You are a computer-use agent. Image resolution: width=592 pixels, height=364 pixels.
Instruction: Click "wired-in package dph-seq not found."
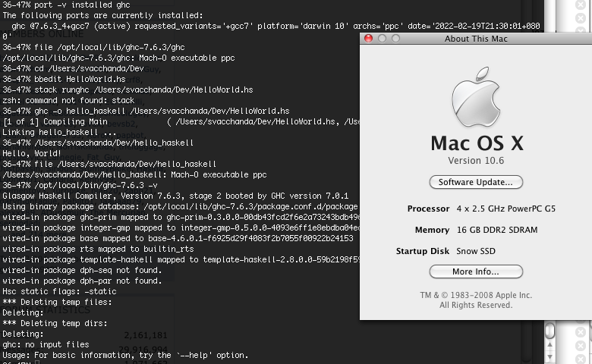[82, 270]
